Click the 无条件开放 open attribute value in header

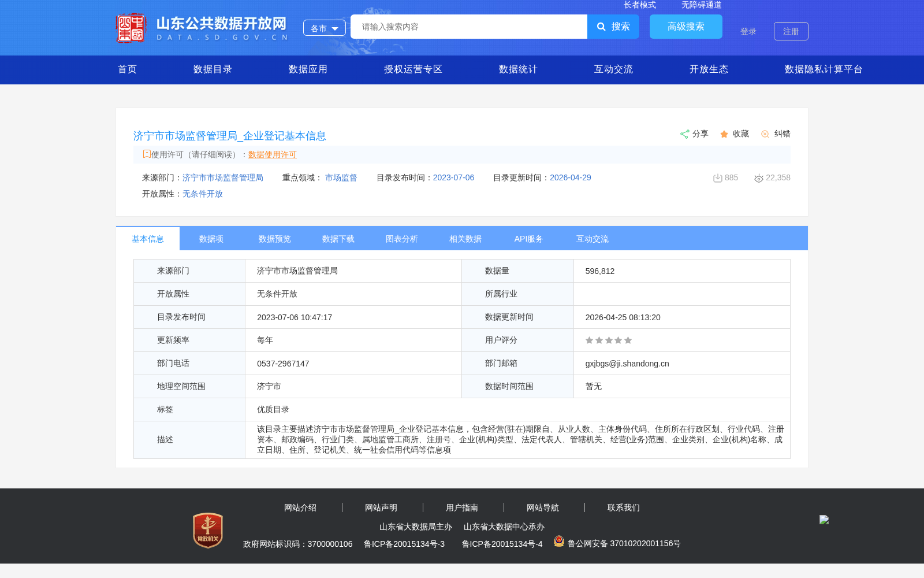(x=203, y=194)
